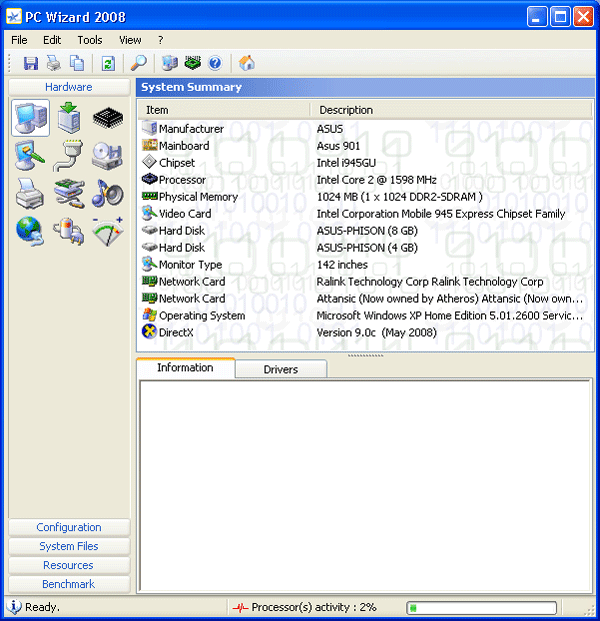Select the Processor row

(x=365, y=180)
